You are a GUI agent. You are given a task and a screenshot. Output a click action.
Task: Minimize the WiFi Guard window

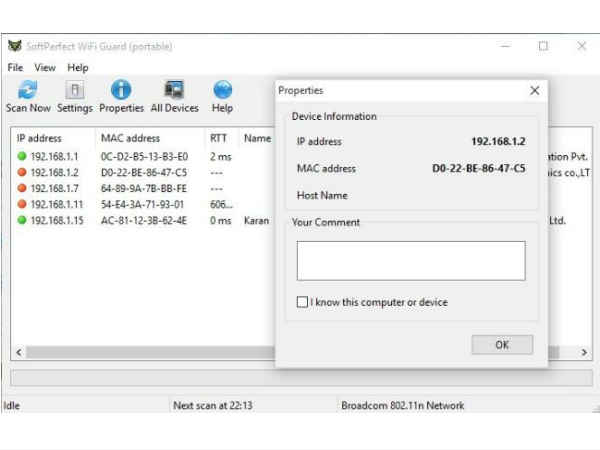(505, 46)
